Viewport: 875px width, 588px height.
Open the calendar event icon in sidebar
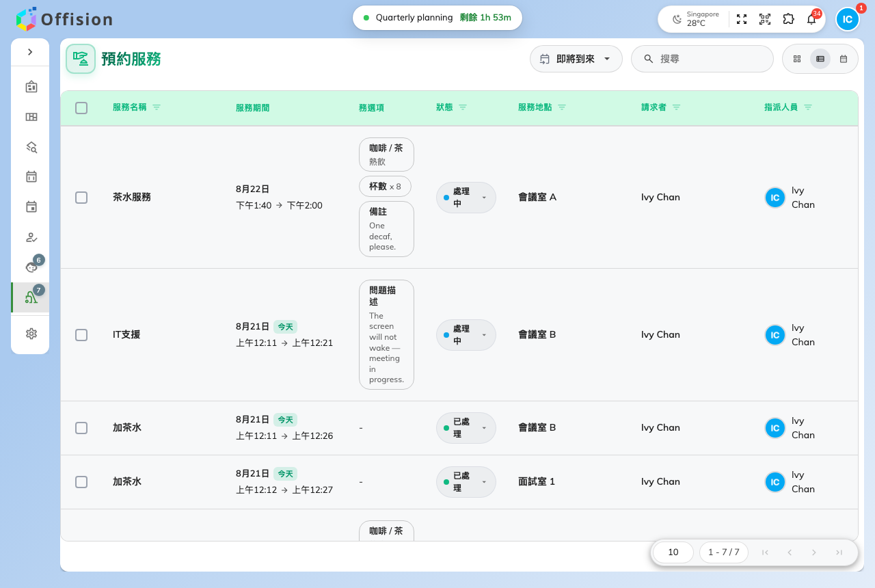pos(31,206)
